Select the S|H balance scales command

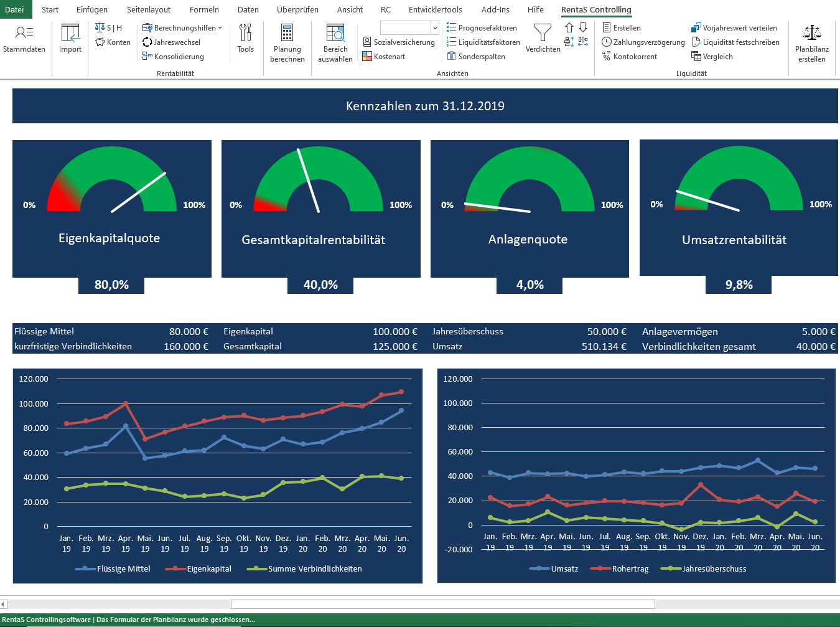108,28
